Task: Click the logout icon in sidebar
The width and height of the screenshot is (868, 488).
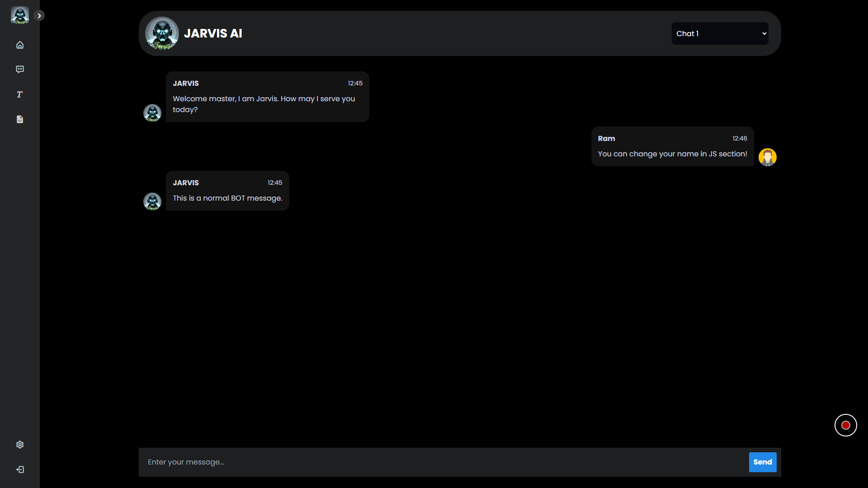Action: (20, 469)
